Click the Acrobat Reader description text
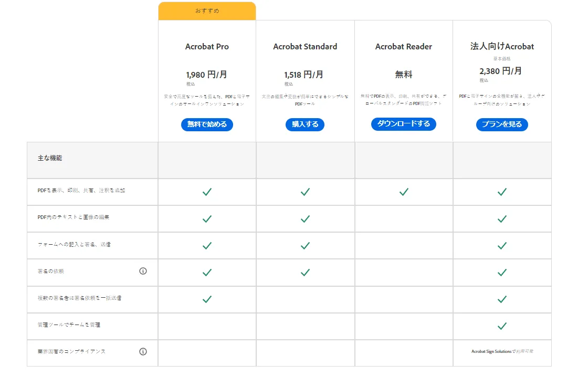 (404, 100)
